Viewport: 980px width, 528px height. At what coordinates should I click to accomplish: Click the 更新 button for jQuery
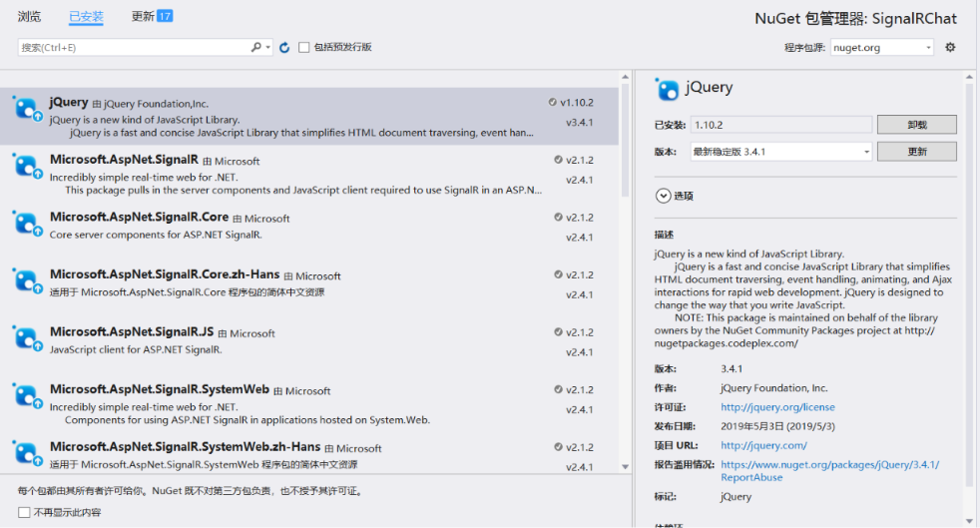pyautogui.click(x=916, y=152)
